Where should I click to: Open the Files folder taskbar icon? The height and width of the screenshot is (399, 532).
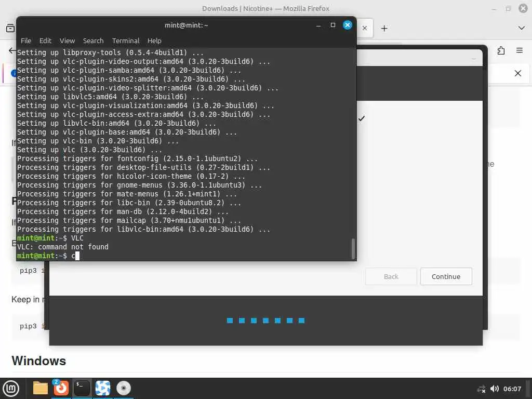(x=41, y=388)
